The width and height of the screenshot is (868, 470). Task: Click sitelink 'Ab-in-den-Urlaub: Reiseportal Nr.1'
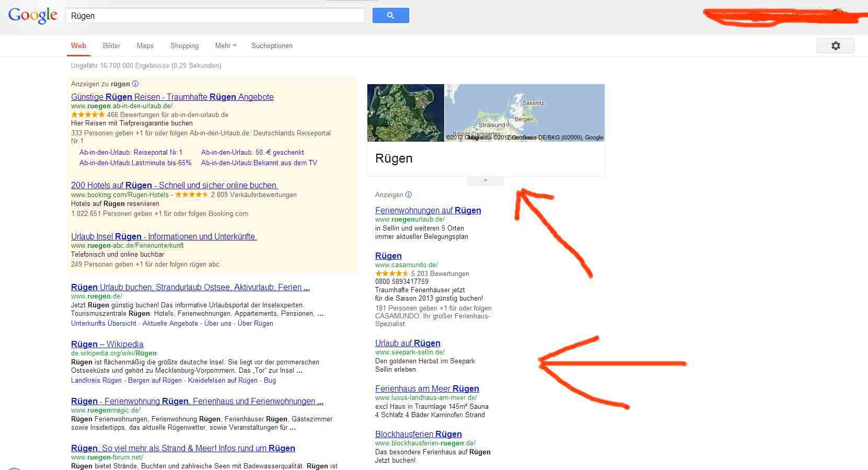pyautogui.click(x=131, y=153)
